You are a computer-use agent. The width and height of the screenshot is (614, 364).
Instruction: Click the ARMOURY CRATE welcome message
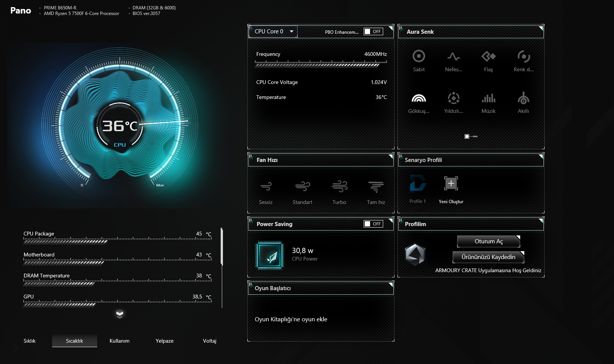[x=488, y=270]
